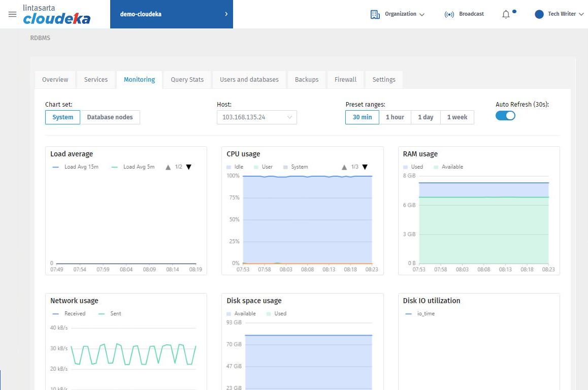588x390 pixels.
Task: Go to previous CPU usage legend page
Action: pos(344,167)
